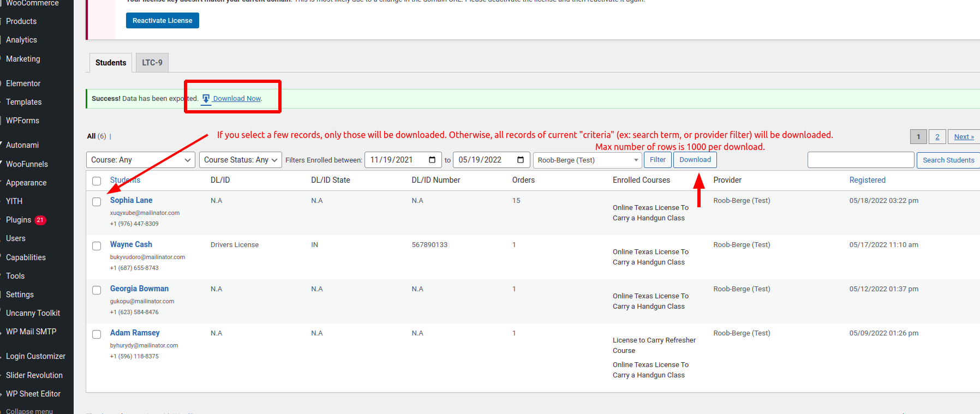Viewport: 980px width, 414px height.
Task: Go to WooFunnels menu
Action: pos(27,164)
